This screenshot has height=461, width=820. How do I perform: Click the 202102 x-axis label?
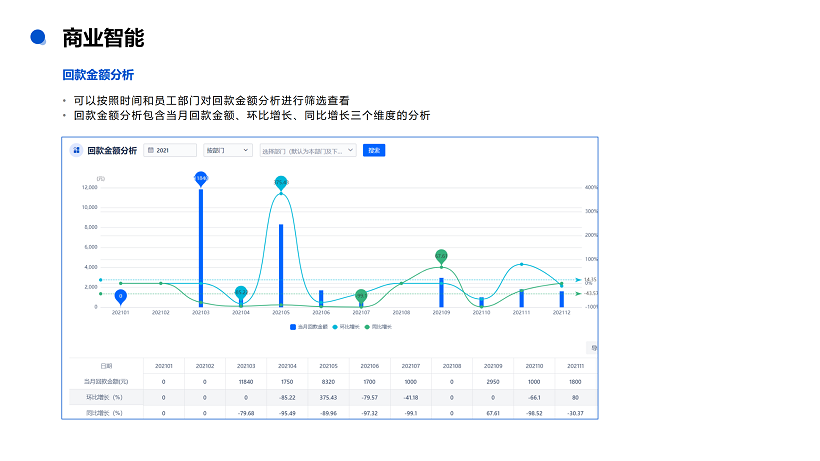pos(161,313)
